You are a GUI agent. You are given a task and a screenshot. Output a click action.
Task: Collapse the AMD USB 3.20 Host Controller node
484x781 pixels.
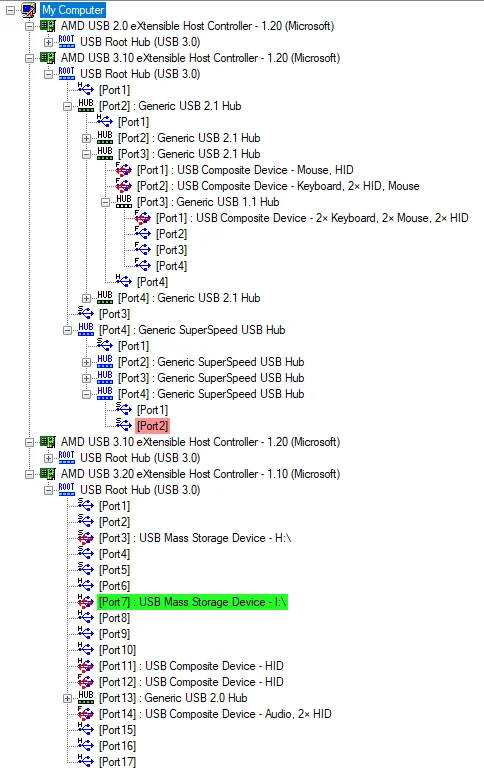pyautogui.click(x=29, y=474)
